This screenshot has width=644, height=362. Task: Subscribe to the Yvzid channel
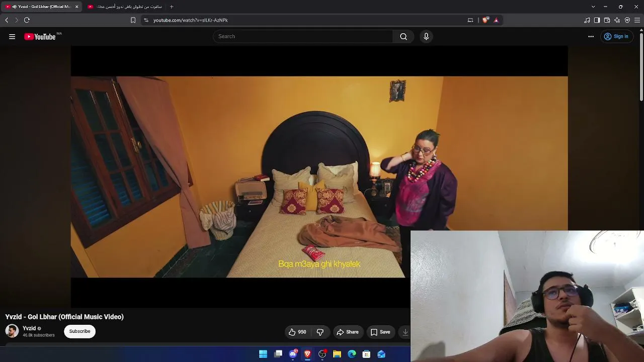pos(79,331)
